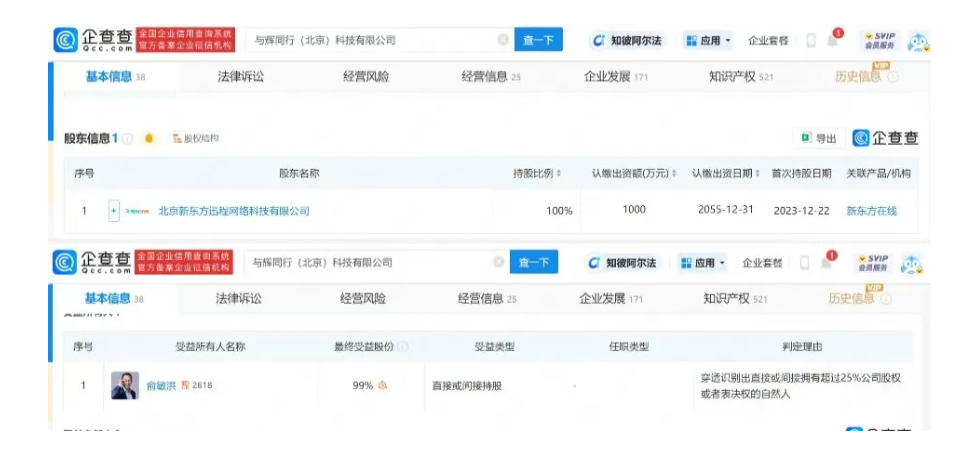980x457 pixels.
Task: Click the info icon beside 历史信息 on the beneficiary page
Action: [886, 299]
